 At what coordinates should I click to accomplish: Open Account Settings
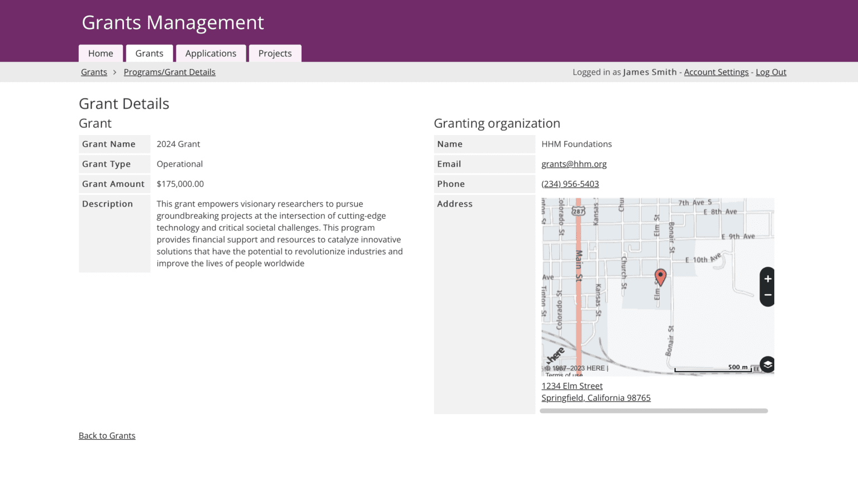click(x=716, y=72)
